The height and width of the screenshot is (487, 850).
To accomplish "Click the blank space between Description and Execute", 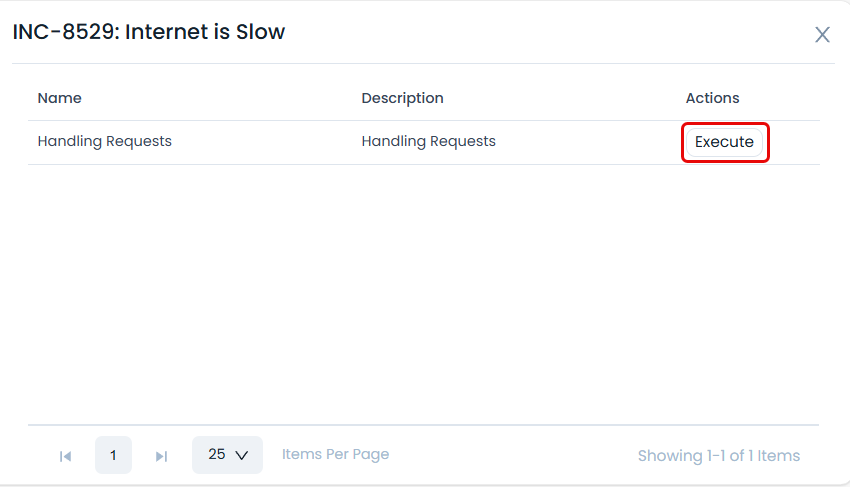I will (590, 142).
